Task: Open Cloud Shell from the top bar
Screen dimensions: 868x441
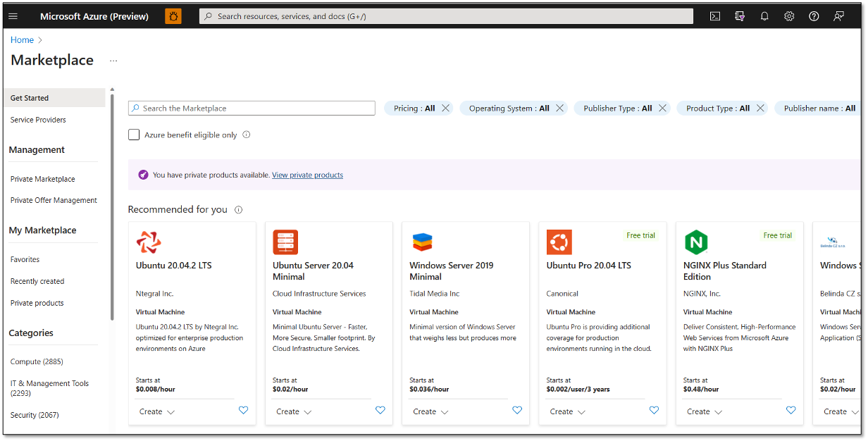Action: 714,15
